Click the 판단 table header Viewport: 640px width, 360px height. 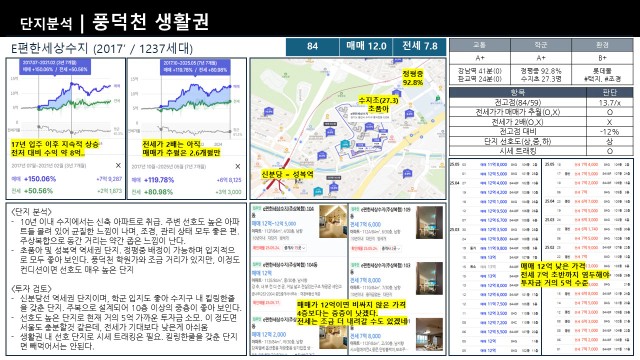pyautogui.click(x=609, y=92)
